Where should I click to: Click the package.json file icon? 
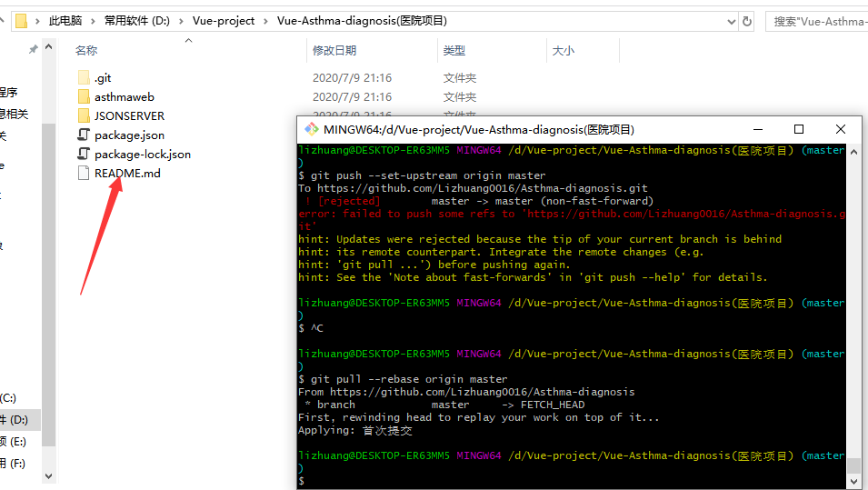click(84, 135)
